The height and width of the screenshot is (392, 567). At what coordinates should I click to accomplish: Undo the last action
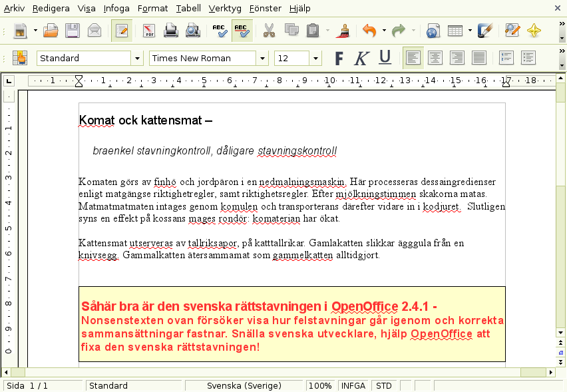click(x=369, y=31)
